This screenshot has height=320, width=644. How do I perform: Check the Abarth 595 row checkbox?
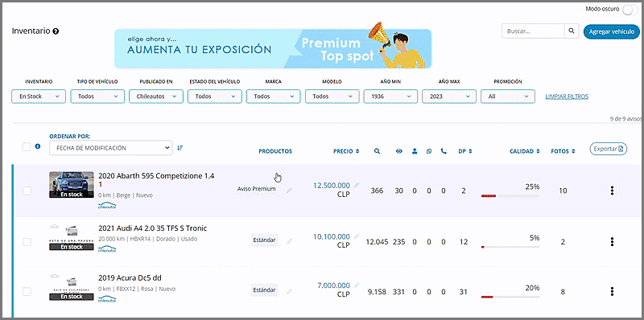coord(27,191)
